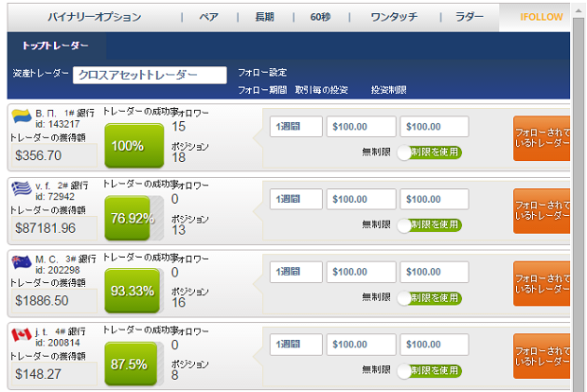Open the follow period dropdown for the first trader

(295, 127)
